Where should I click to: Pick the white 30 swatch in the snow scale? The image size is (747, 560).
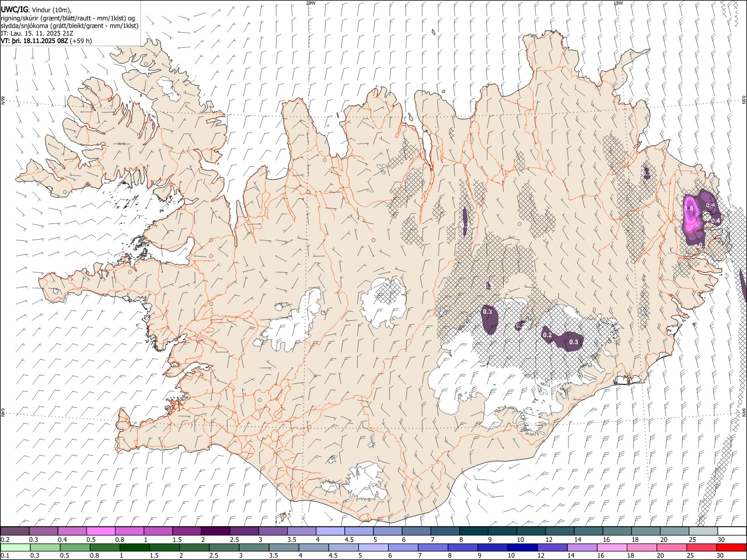point(732,531)
